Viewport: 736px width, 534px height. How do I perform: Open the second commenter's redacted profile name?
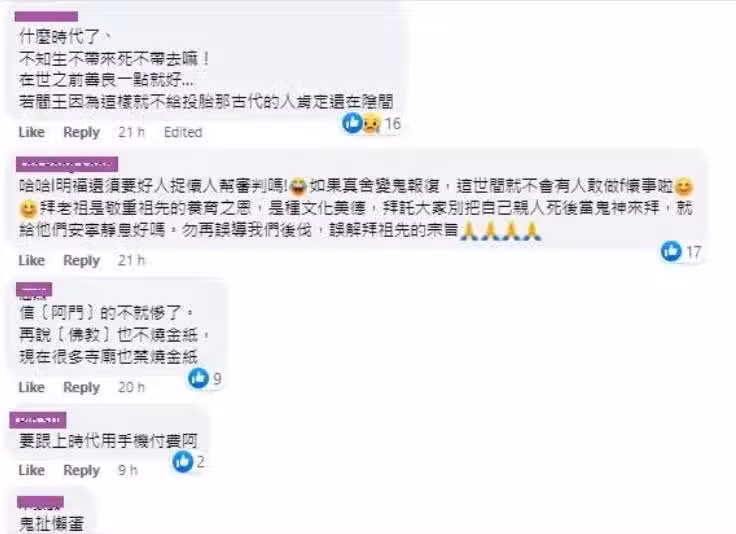pyautogui.click(x=67, y=164)
